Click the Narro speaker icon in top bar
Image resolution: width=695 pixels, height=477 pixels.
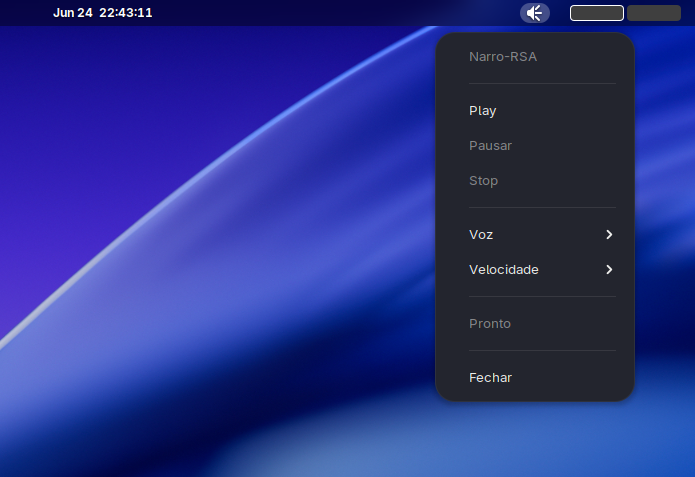click(x=535, y=13)
